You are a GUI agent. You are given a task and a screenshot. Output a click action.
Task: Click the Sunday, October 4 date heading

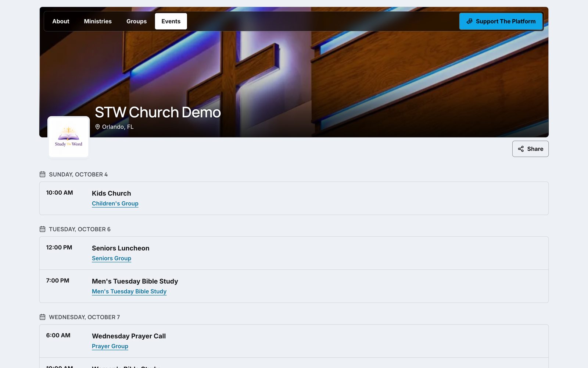(78, 174)
